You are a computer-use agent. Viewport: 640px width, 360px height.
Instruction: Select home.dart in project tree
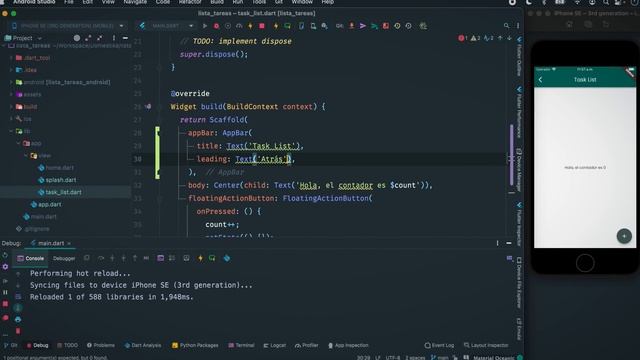pos(60,168)
